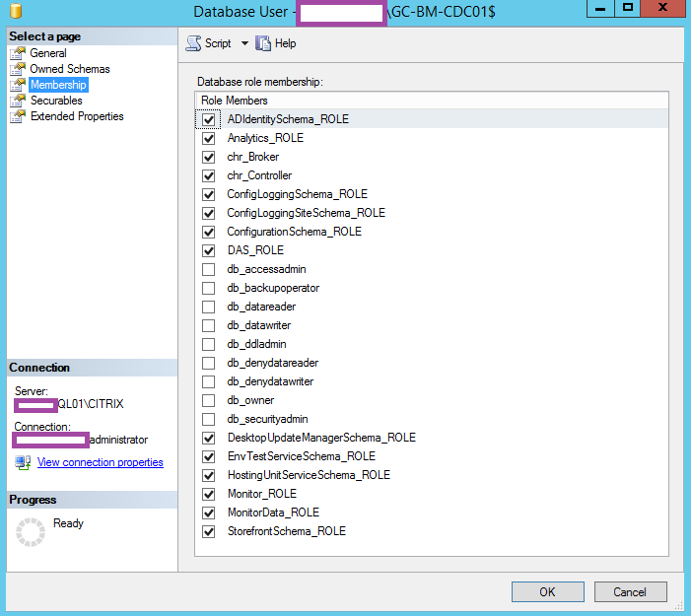Select the db_owner role name text
691x616 pixels.
(x=250, y=400)
